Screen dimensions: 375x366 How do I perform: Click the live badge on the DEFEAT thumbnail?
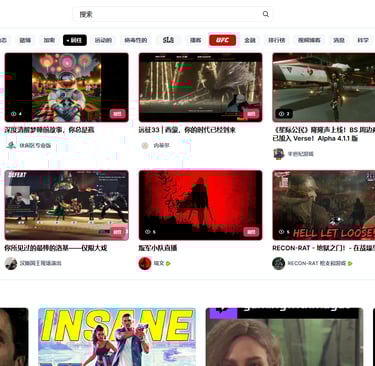click(x=117, y=232)
